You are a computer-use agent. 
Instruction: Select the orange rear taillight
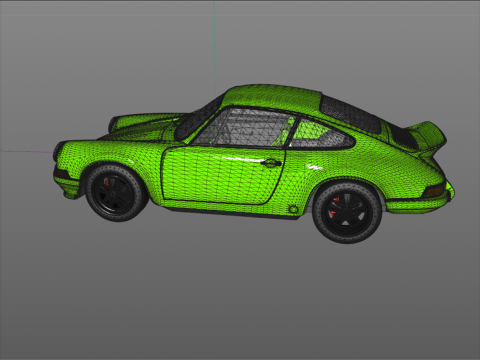pyautogui.click(x=433, y=191)
